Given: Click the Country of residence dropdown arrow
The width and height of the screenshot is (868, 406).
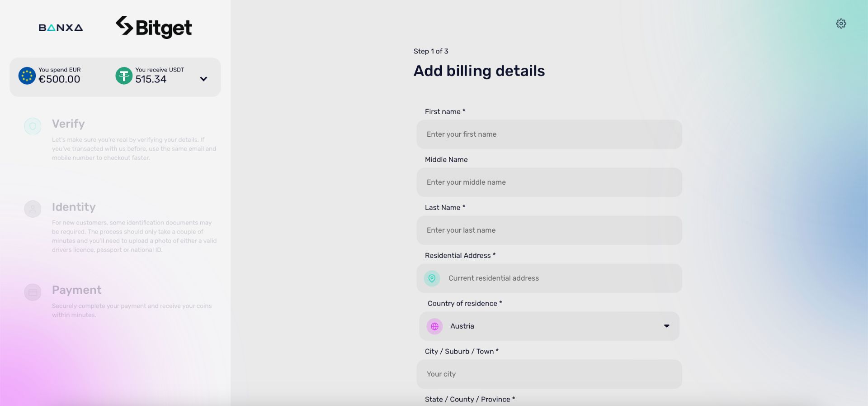Looking at the screenshot, I should (x=666, y=326).
